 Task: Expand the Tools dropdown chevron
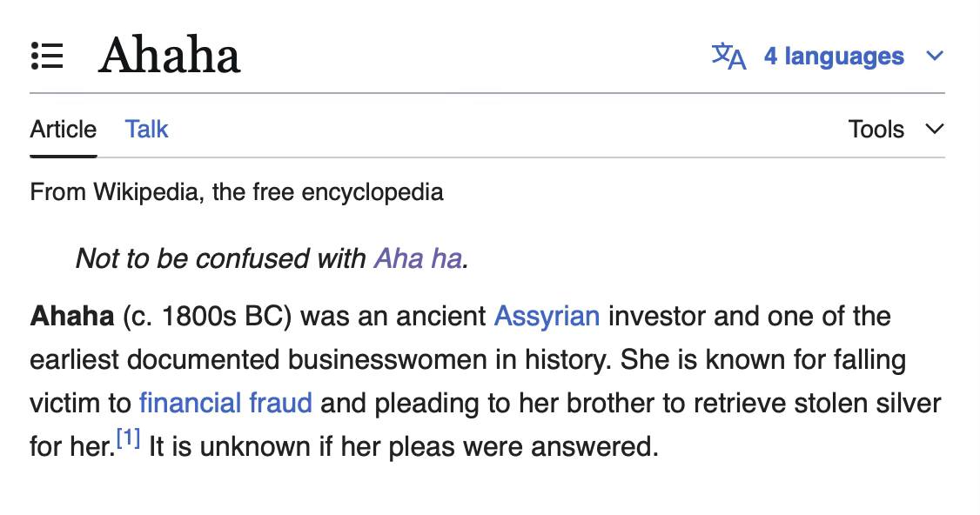click(x=935, y=130)
